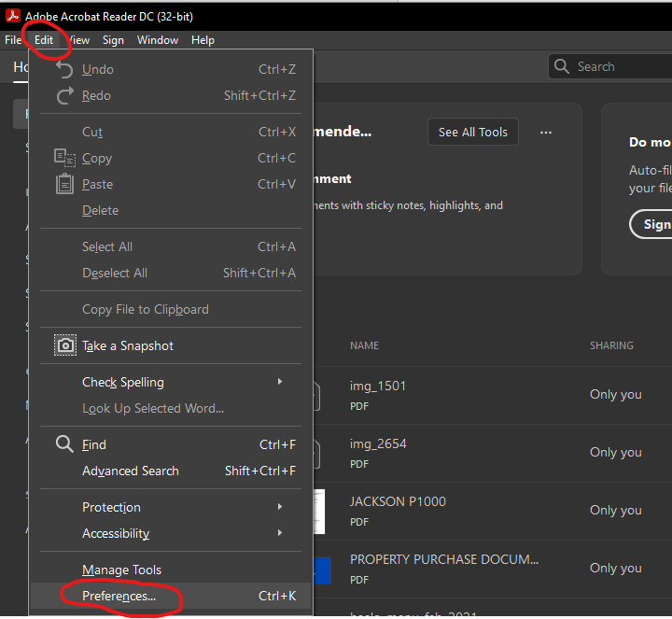Choose Select All menu entry
The width and height of the screenshot is (672, 619).
coord(171,246)
